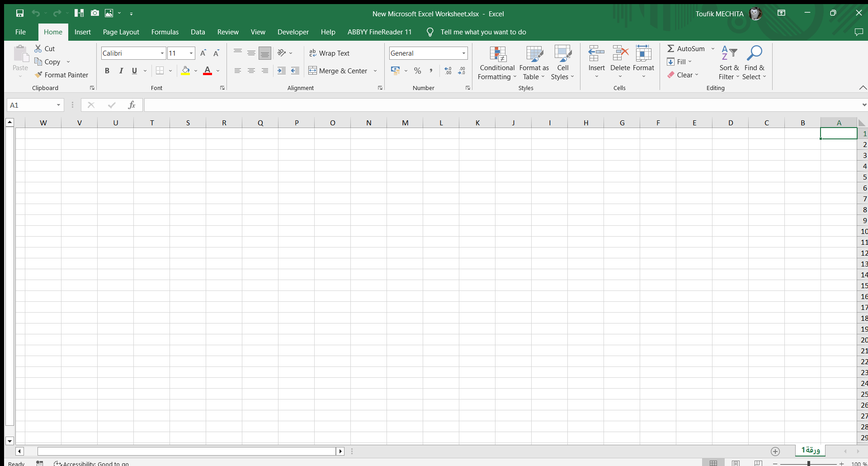Viewport: 868px width, 466px height.
Task: Expand the AutoSum options arrow
Action: coord(713,48)
